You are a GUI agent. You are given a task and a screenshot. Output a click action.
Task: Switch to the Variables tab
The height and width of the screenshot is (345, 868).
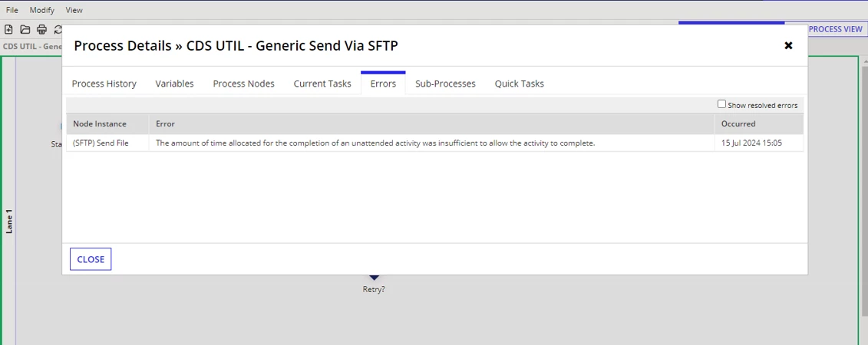(174, 84)
